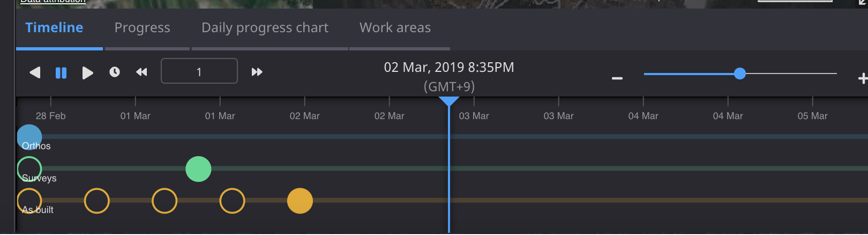
Task: Click the playback speed input field
Action: point(199,71)
